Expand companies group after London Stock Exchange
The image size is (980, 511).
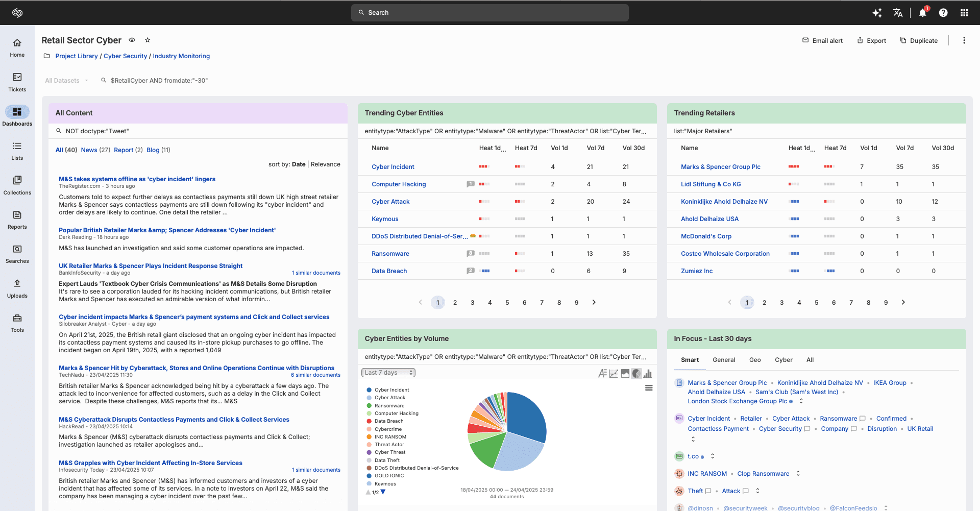pyautogui.click(x=801, y=401)
